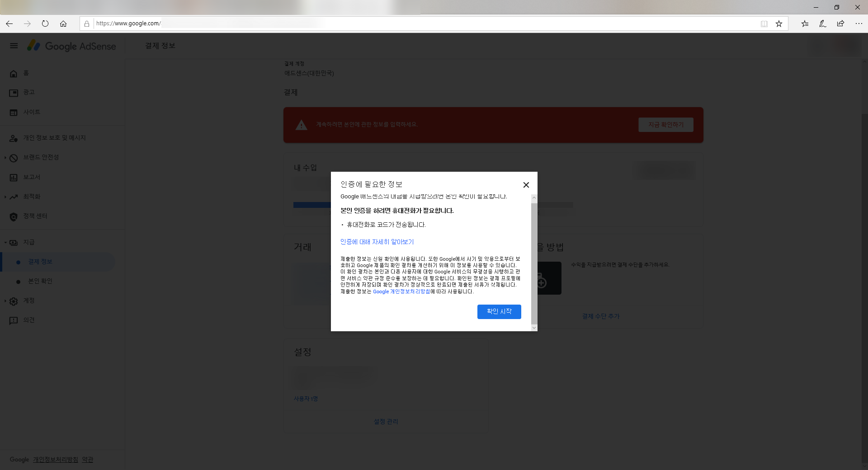Open the 사용자 1명 link
Screen dimensions: 868x470
[x=306, y=399]
